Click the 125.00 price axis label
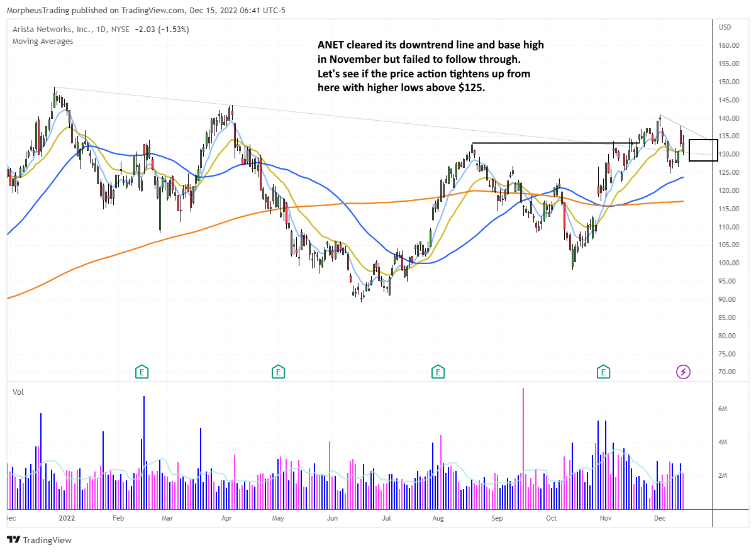This screenshot has height=552, width=756. [x=729, y=173]
